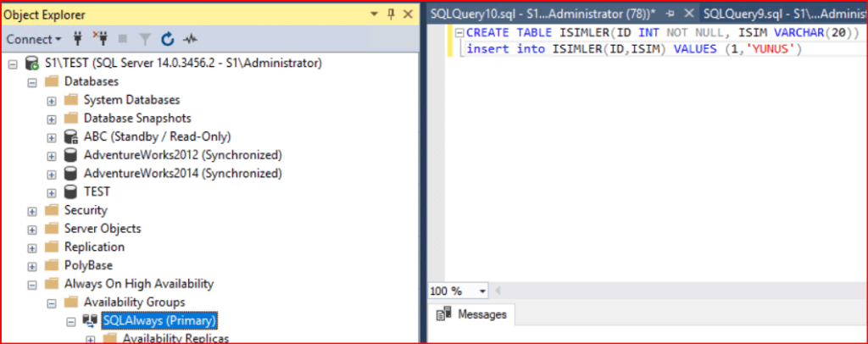The image size is (868, 344).
Task: Open the zoom level 100 % dropdown
Action: (x=483, y=291)
